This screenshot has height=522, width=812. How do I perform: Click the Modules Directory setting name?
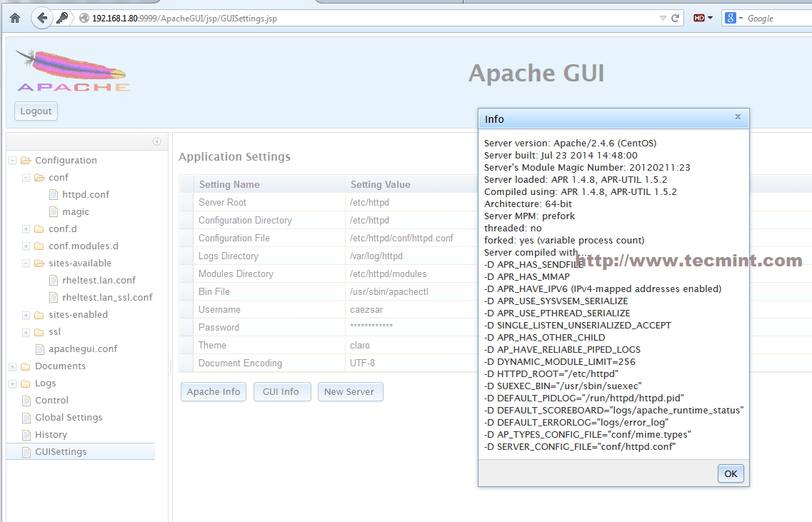[236, 274]
